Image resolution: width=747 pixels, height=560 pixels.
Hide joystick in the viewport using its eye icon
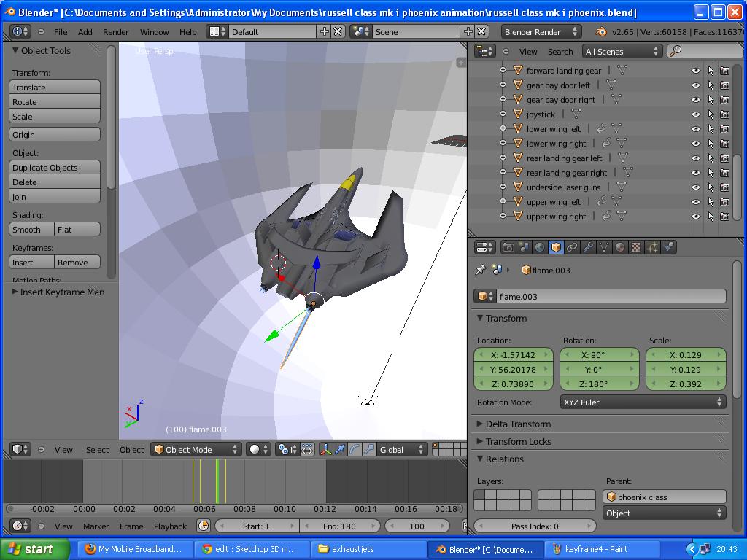pyautogui.click(x=695, y=114)
